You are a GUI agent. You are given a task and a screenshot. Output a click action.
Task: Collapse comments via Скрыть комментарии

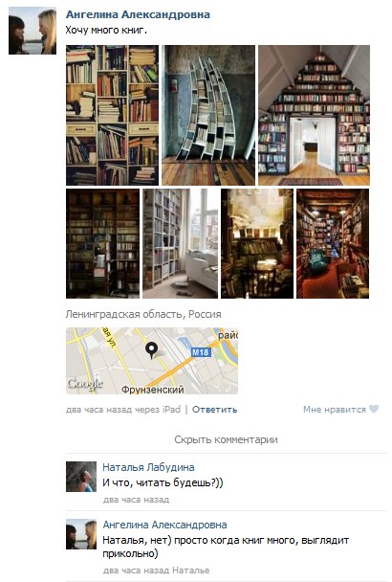point(226,439)
